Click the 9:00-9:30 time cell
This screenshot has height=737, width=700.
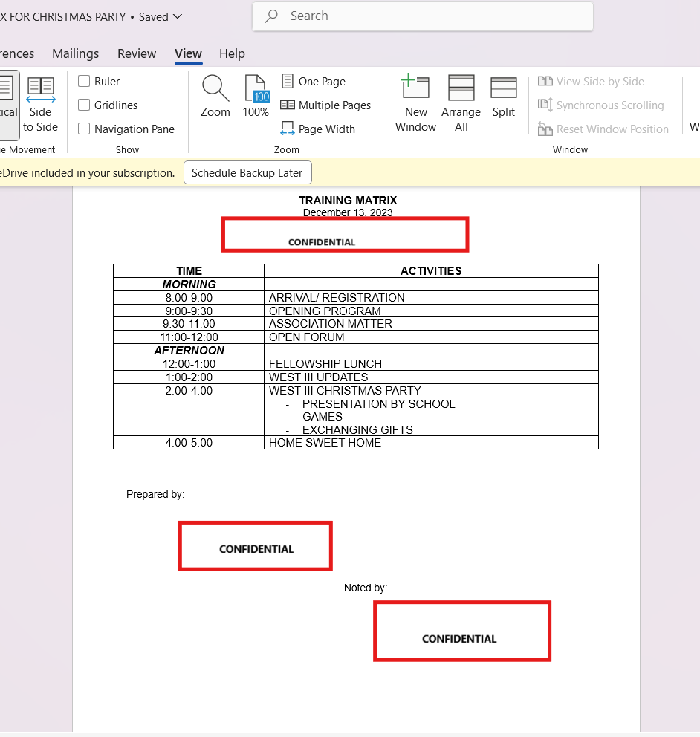pos(189,311)
